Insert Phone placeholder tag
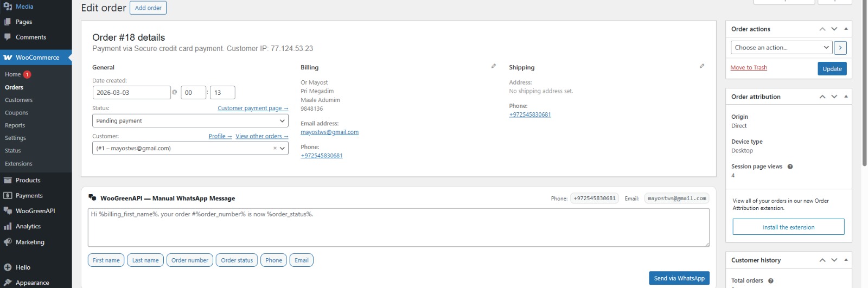Image resolution: width=868 pixels, height=288 pixels. tap(274, 260)
